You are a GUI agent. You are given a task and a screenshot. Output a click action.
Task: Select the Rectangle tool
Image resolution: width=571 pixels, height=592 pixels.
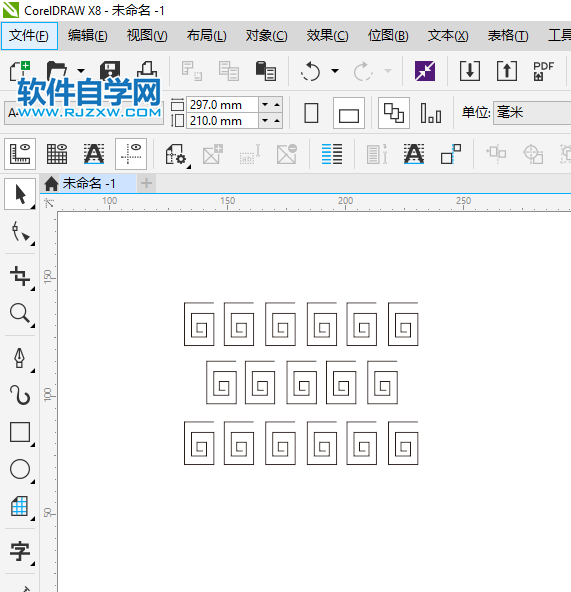click(x=20, y=432)
